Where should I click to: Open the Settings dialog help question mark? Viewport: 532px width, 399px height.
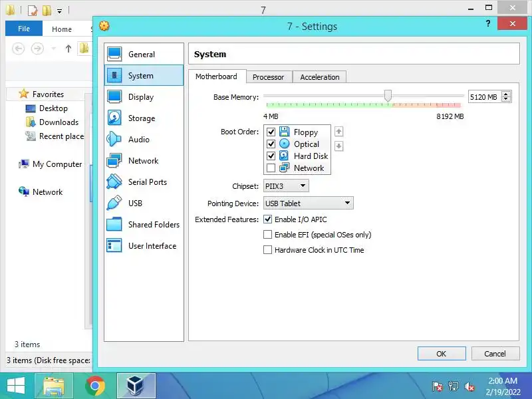coord(488,23)
